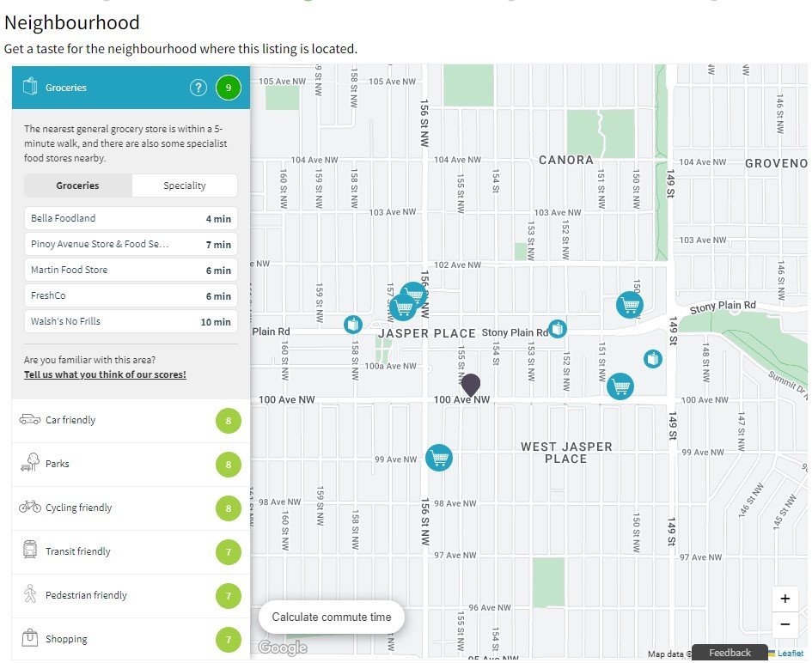Expand the Parks score section

coord(131,465)
